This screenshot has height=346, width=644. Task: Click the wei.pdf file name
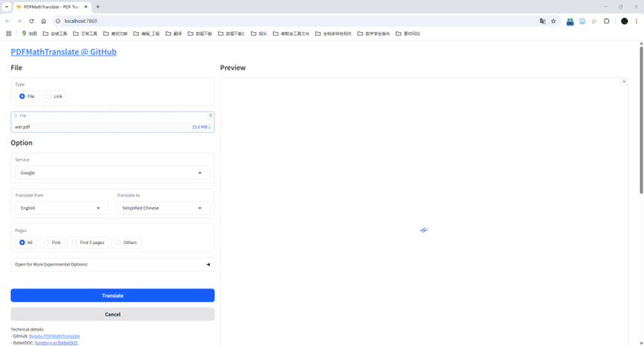[x=22, y=126]
